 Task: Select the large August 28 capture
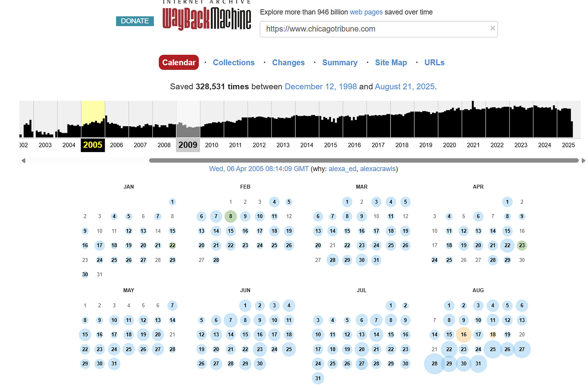click(435, 364)
